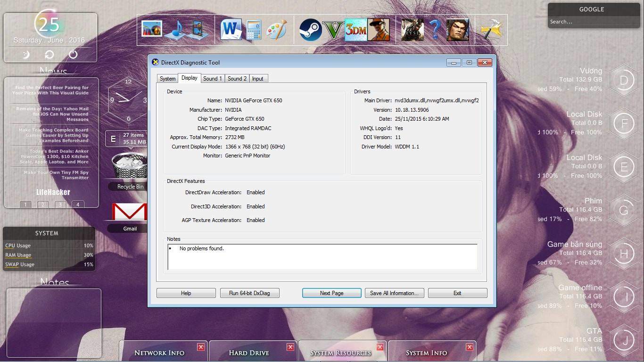Click the restart icon in date widget

tap(50, 55)
